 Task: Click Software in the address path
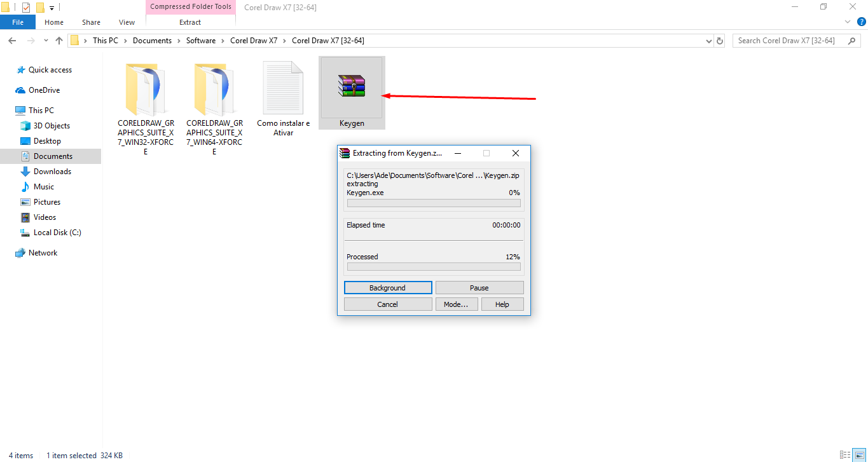click(201, 41)
